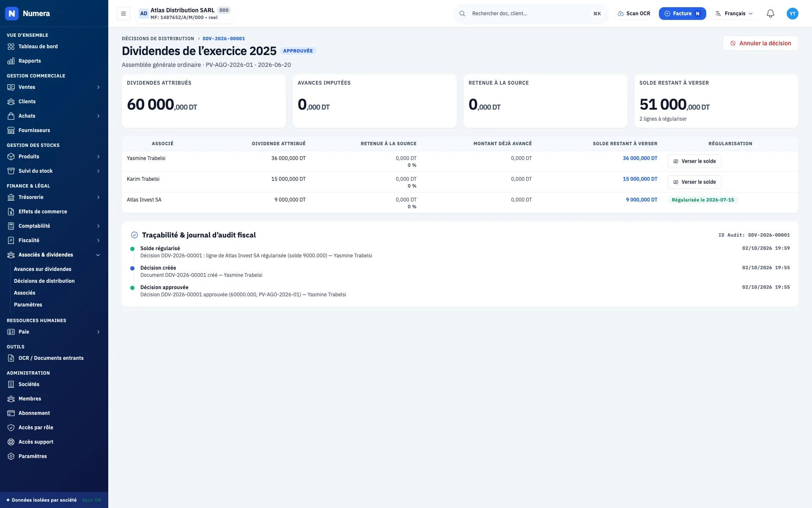Click Membres group icon
Image resolution: width=812 pixels, height=508 pixels.
pos(11,399)
